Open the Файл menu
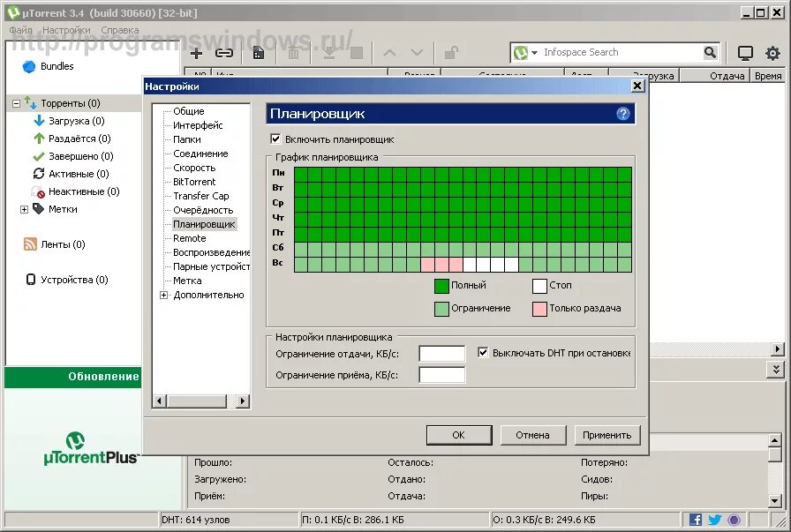791x532 pixels. click(20, 30)
